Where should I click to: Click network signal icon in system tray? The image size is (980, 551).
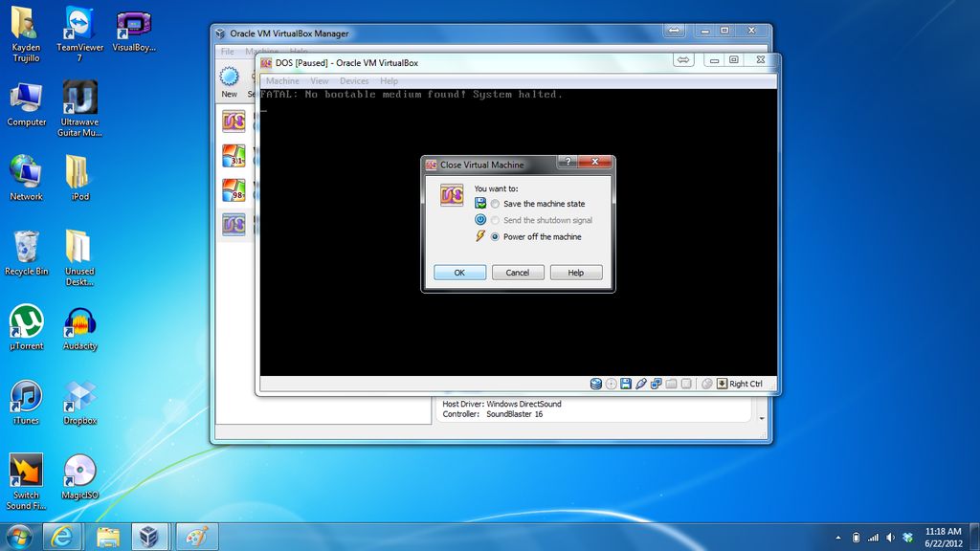[x=873, y=538]
